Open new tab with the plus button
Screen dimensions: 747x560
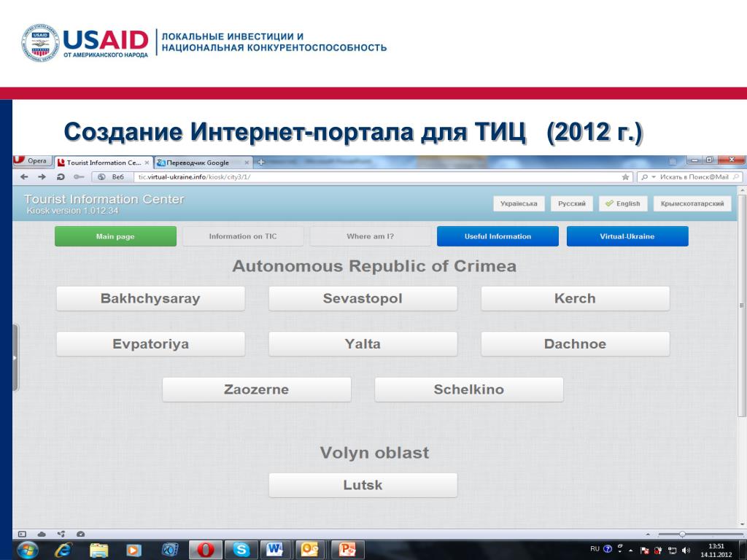tap(261, 163)
